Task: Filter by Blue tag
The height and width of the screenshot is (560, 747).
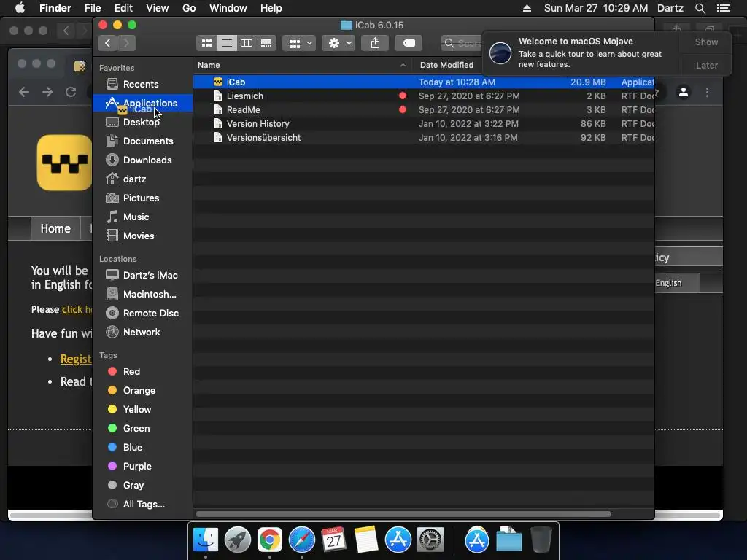Action: (143, 448)
